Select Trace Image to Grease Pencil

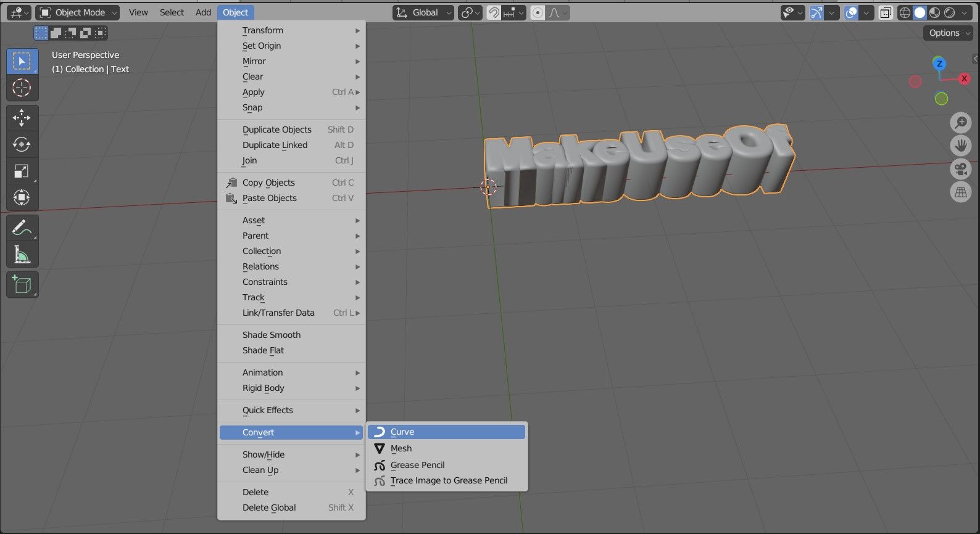click(x=446, y=480)
